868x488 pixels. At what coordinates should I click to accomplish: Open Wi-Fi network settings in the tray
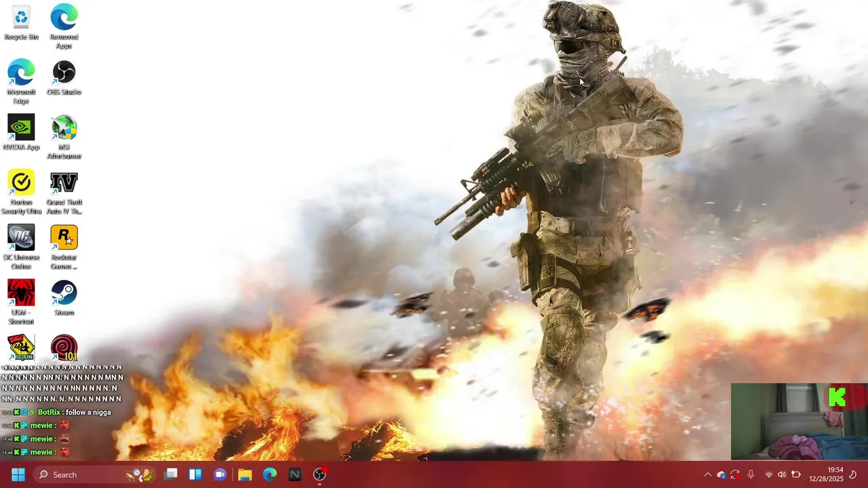click(769, 474)
